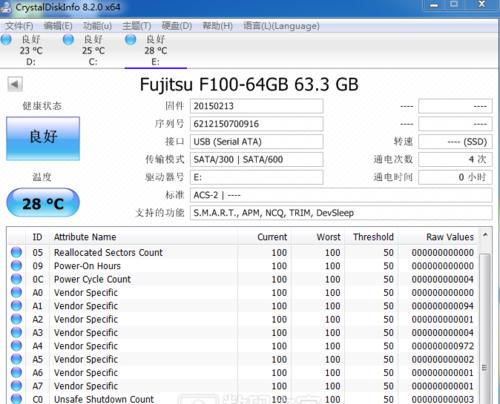Screen dimensions: 500x404
Task: Click the CrystalDiskInfo title bar app icon
Action: [x=6, y=7]
